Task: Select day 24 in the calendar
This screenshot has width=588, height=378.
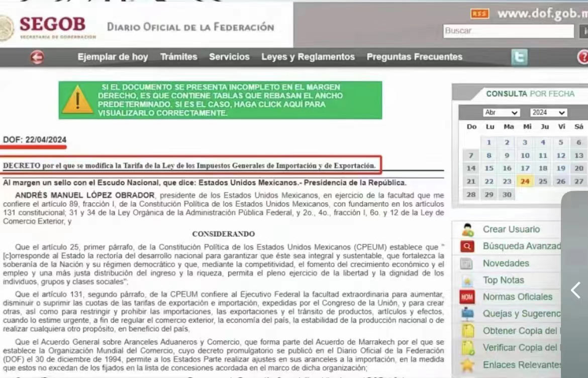Action: click(525, 182)
